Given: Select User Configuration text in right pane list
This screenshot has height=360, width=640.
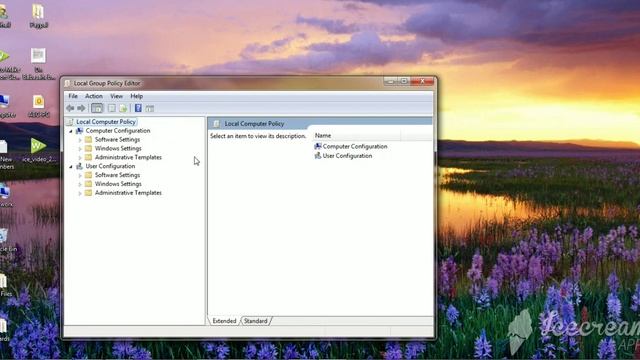Looking at the screenshot, I should click(347, 156).
